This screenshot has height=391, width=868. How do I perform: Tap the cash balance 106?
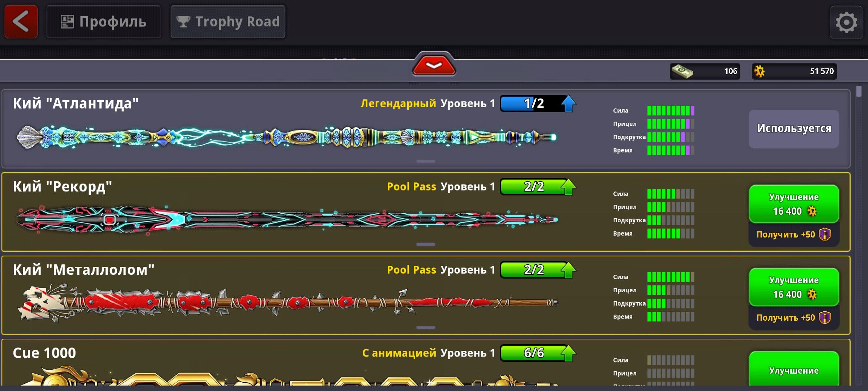click(731, 71)
